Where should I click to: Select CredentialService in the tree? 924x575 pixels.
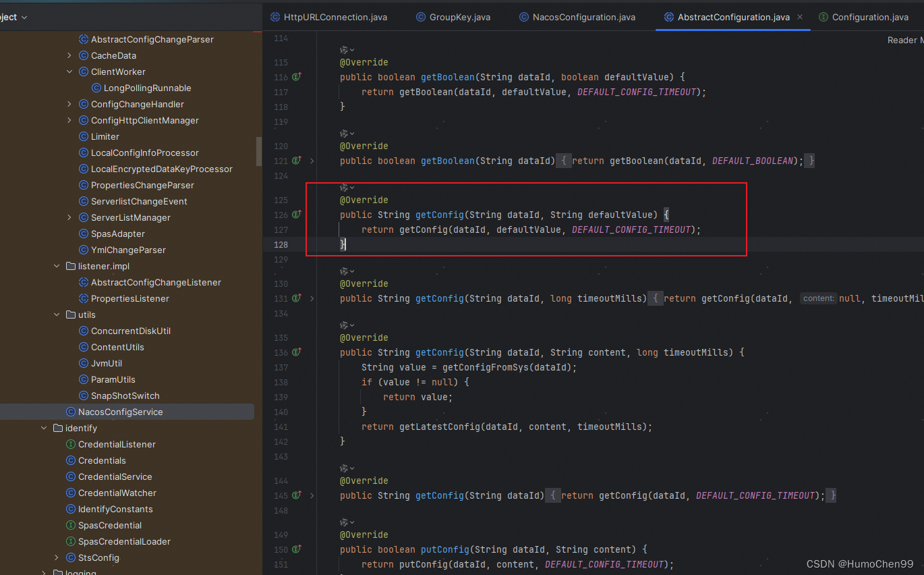coord(115,477)
